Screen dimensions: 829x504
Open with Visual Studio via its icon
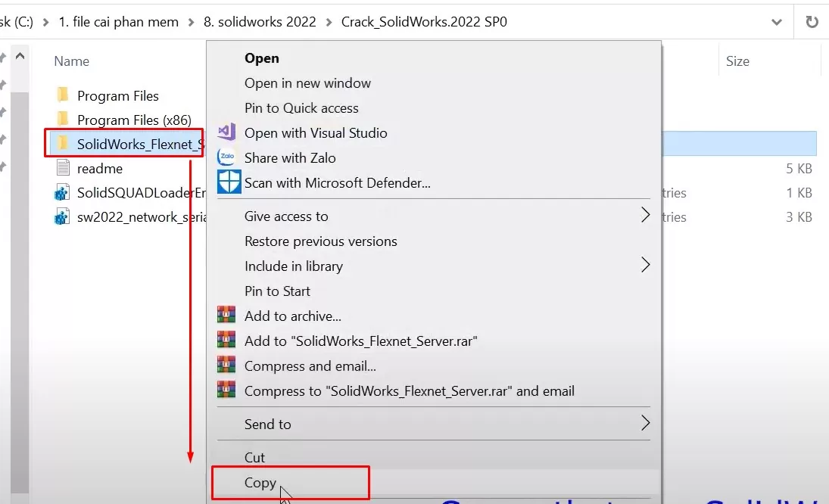(x=225, y=132)
